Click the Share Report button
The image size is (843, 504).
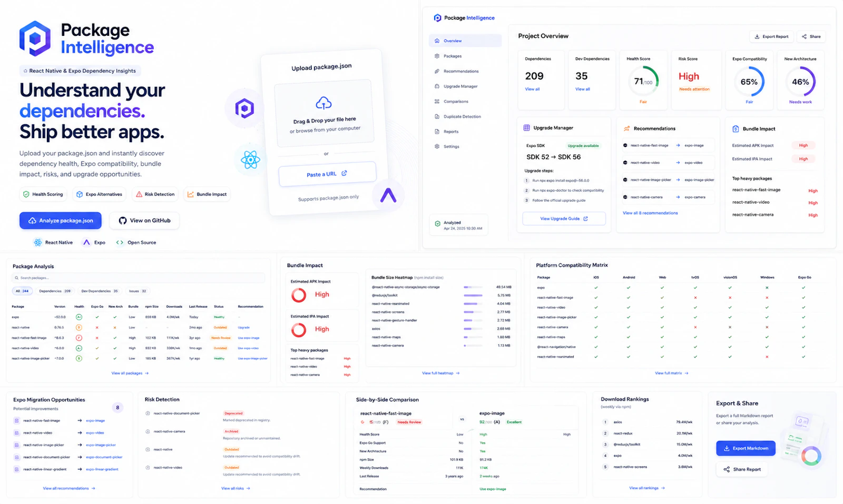(742, 469)
